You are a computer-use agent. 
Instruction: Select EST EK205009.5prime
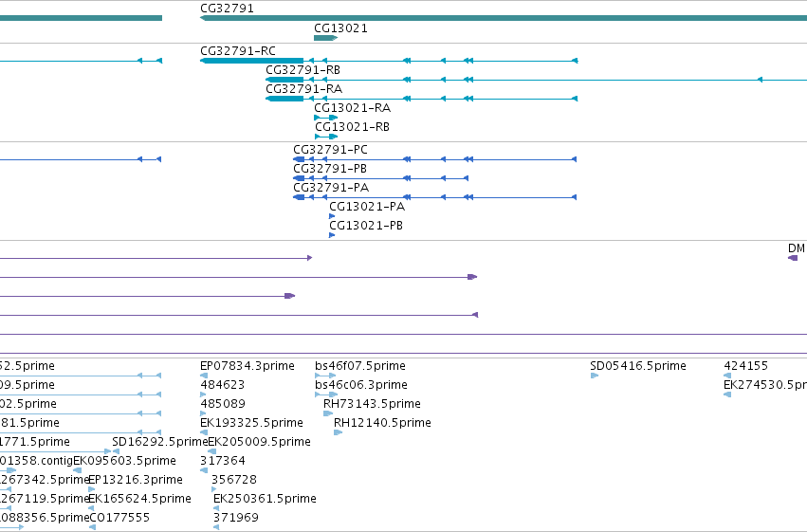click(260, 442)
